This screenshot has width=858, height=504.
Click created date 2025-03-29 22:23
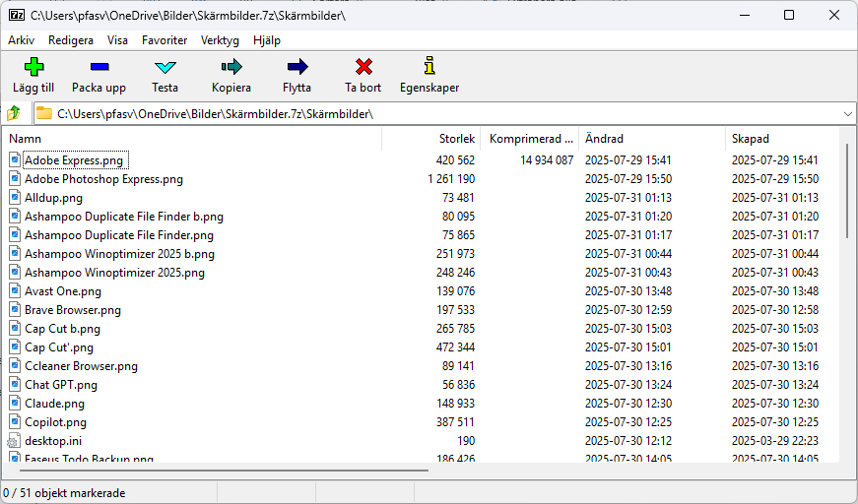[x=775, y=441]
